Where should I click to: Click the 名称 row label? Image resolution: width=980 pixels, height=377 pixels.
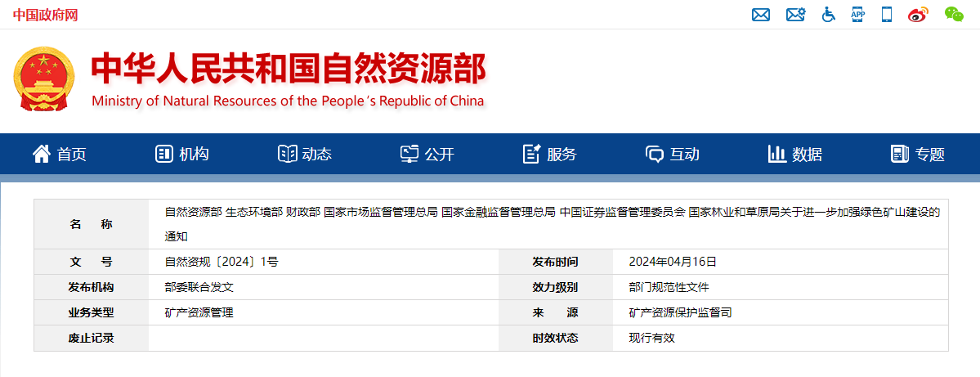(x=92, y=224)
